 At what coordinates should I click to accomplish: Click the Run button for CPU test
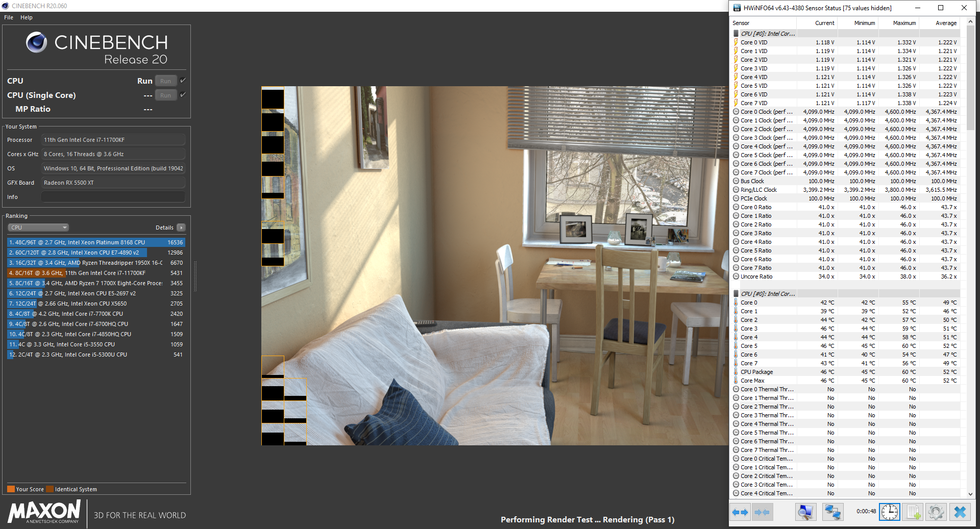(x=166, y=81)
